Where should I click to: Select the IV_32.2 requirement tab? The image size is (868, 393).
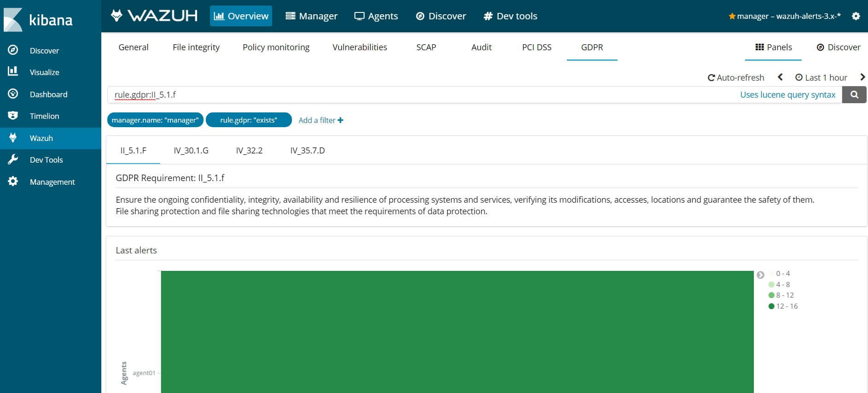pos(249,151)
